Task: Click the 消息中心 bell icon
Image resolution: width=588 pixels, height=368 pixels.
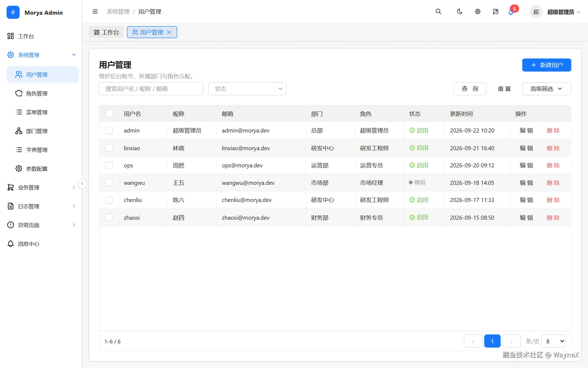Action: click(x=11, y=244)
